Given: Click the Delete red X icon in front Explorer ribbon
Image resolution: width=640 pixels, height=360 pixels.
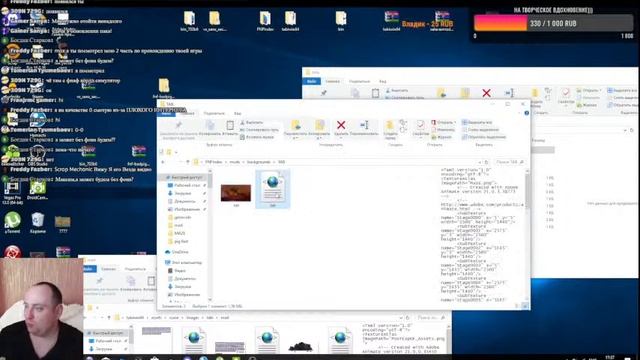Looking at the screenshot, I should pos(341,125).
